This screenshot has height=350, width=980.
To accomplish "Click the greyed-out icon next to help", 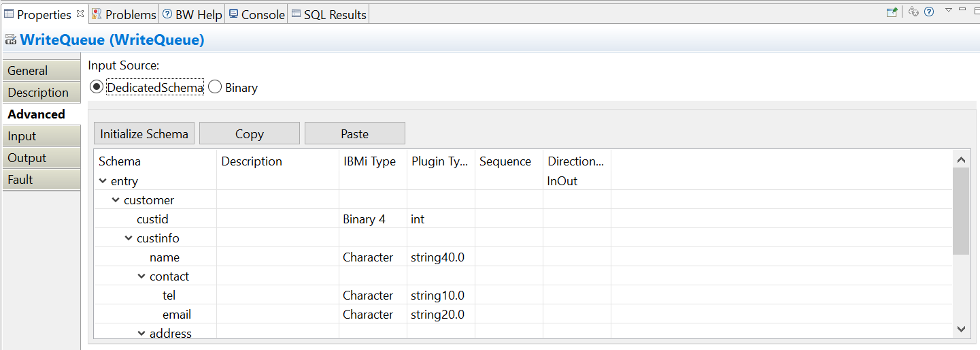I will pyautogui.click(x=914, y=12).
